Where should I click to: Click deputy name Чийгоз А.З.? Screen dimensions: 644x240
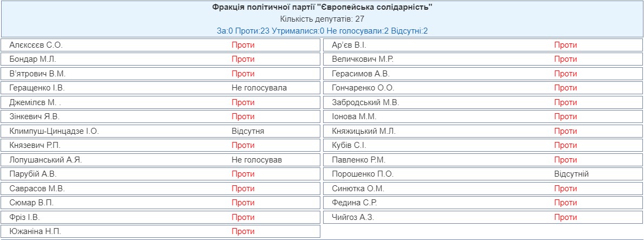coord(353,217)
